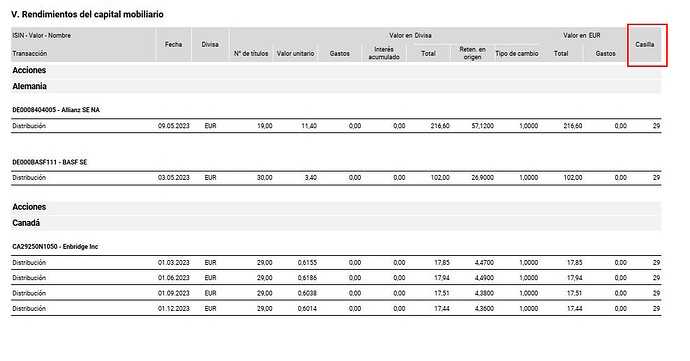The image size is (690, 361).
Task: Click the Enbridge distribution dated 01.12.2023
Action: point(336,309)
